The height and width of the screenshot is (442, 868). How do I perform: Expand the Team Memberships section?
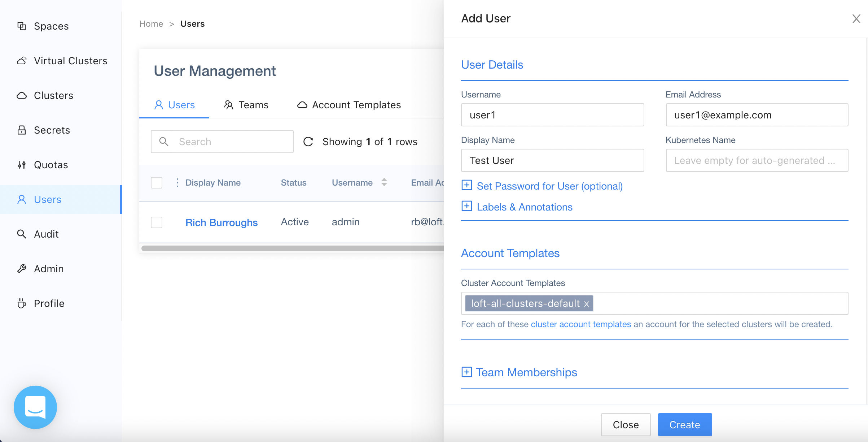[526, 372]
